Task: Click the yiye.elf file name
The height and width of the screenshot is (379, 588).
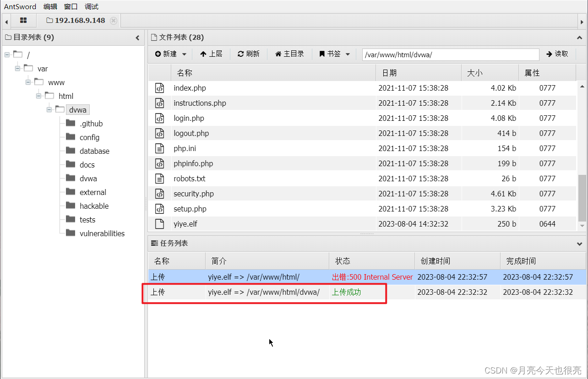Action: pyautogui.click(x=185, y=224)
